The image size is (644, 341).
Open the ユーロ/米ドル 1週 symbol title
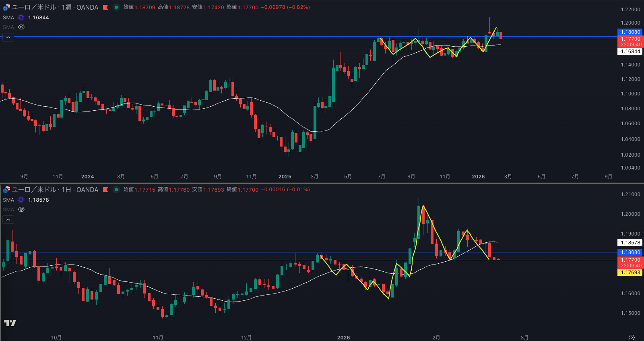pos(55,7)
